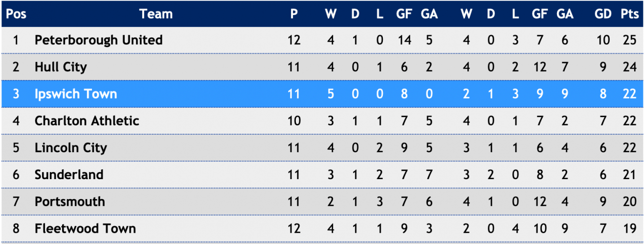
Task: Click Fleetwood Town team name
Action: [x=85, y=228]
